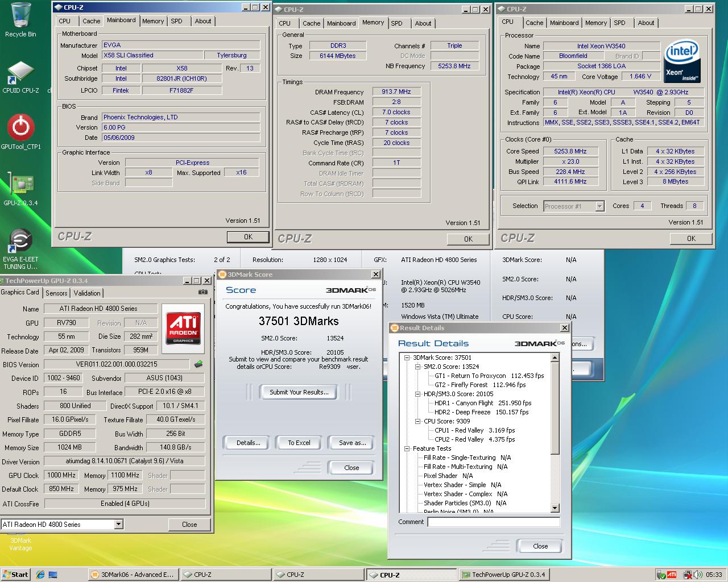
Task: Open ATI Radeon HD 4800 Series dropdown
Action: coord(118,524)
